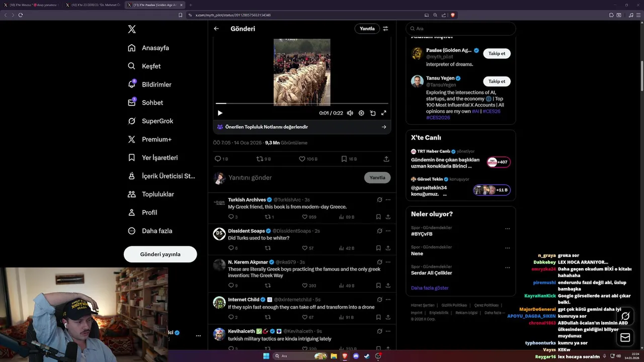Open TRT Haber Canlı live space

click(460, 159)
